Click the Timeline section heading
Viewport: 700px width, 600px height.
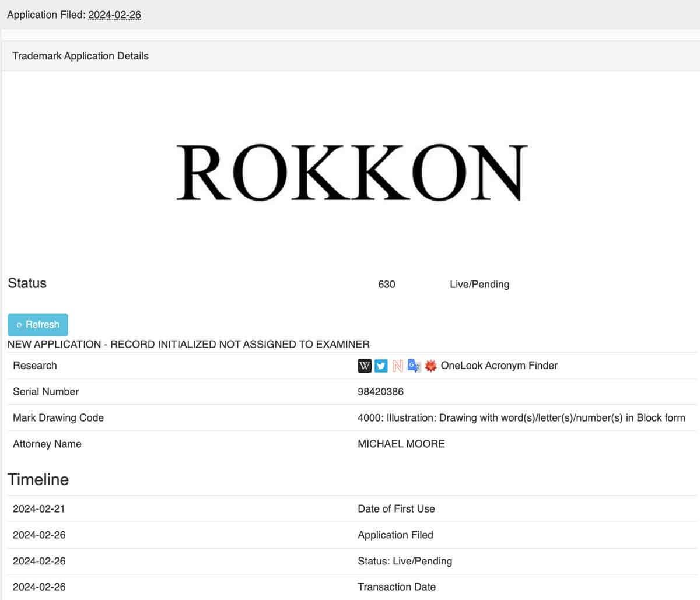(38, 480)
